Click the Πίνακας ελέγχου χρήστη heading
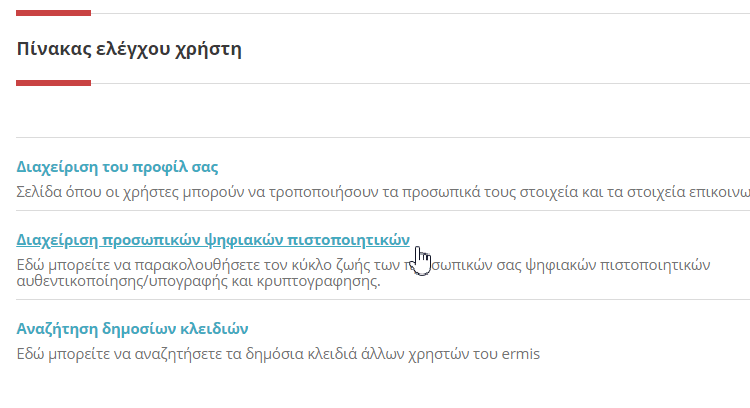This screenshot has height=408, width=750. coord(129,49)
